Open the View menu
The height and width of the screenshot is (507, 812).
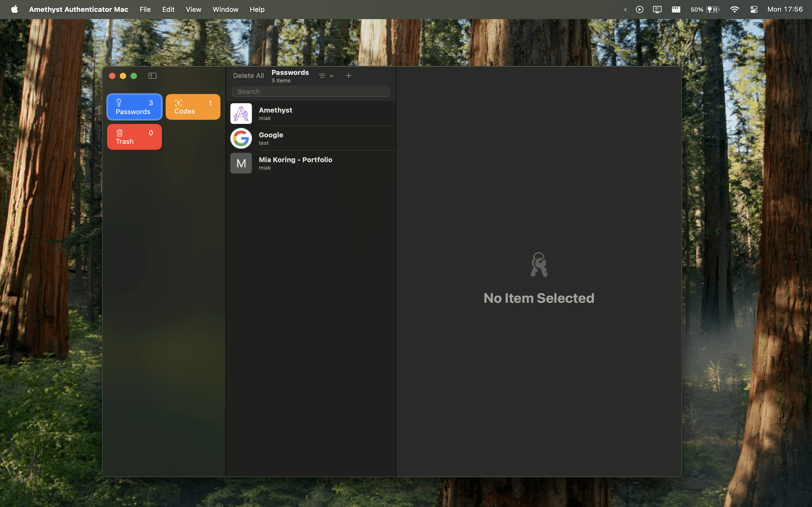[x=193, y=9]
